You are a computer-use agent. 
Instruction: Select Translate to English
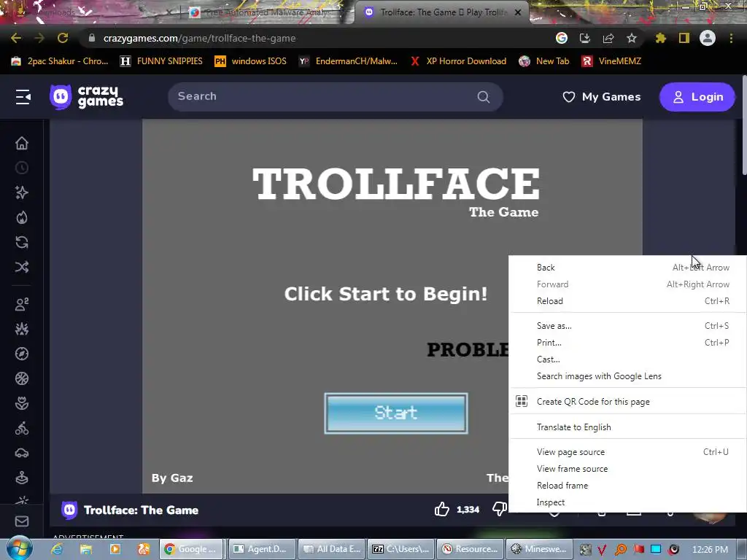coord(627,427)
